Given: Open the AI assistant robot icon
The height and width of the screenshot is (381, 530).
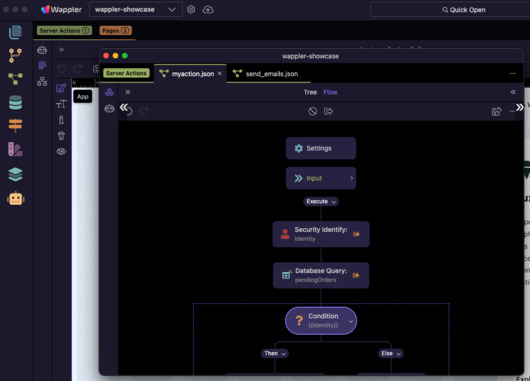Looking at the screenshot, I should 16,198.
